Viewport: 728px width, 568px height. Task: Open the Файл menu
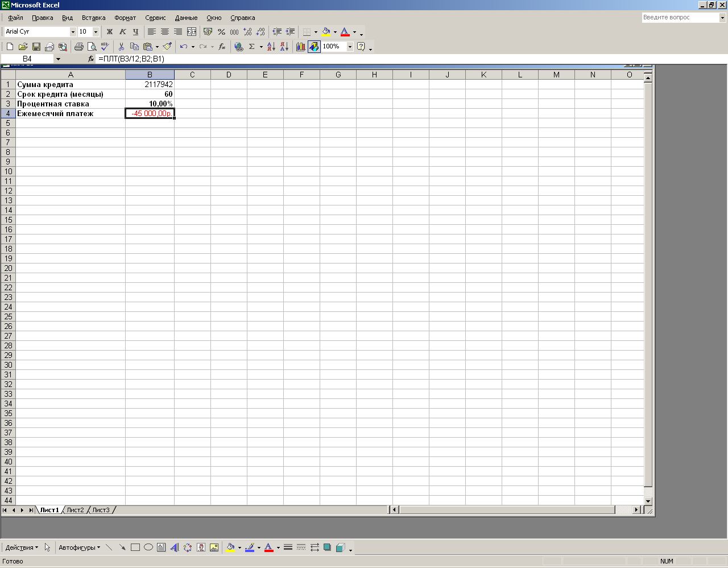pos(16,18)
